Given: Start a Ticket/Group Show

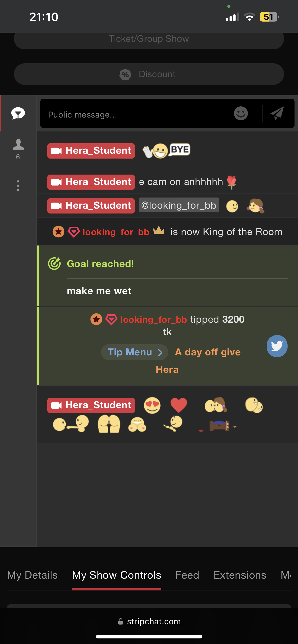Looking at the screenshot, I should [x=149, y=39].
